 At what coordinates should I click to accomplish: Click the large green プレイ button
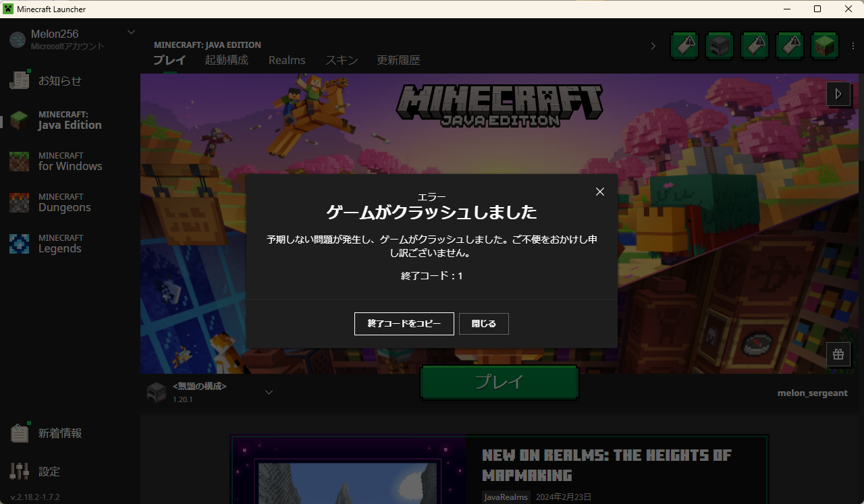500,382
